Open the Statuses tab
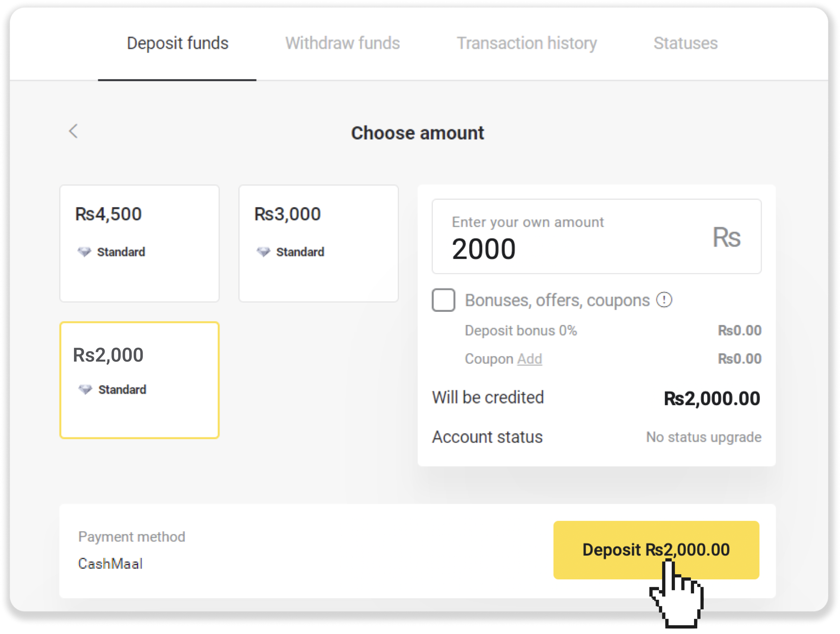840x634 pixels. 685,43
